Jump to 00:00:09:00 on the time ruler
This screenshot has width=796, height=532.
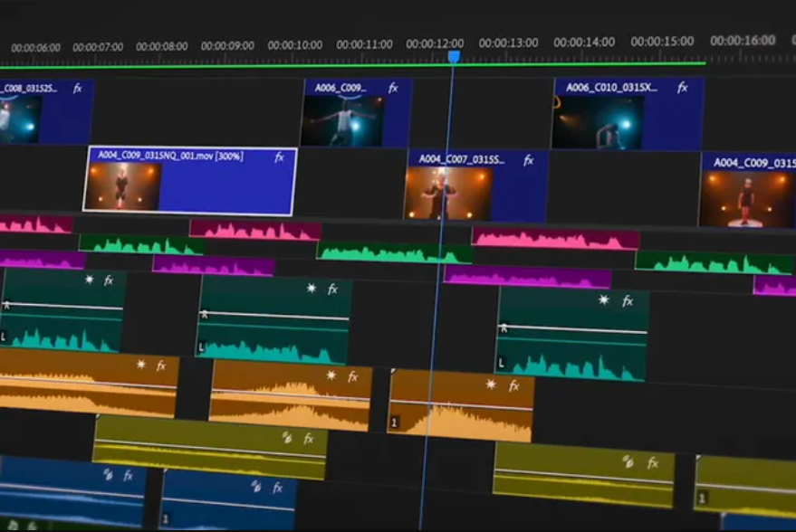click(227, 45)
